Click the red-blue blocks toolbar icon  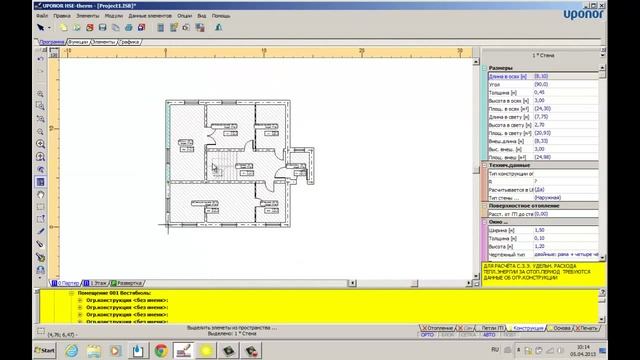pyautogui.click(x=200, y=27)
